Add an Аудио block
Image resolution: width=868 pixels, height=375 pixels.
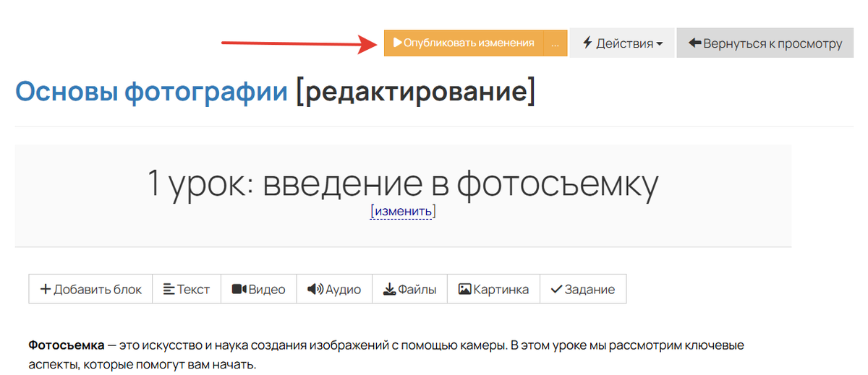(334, 289)
